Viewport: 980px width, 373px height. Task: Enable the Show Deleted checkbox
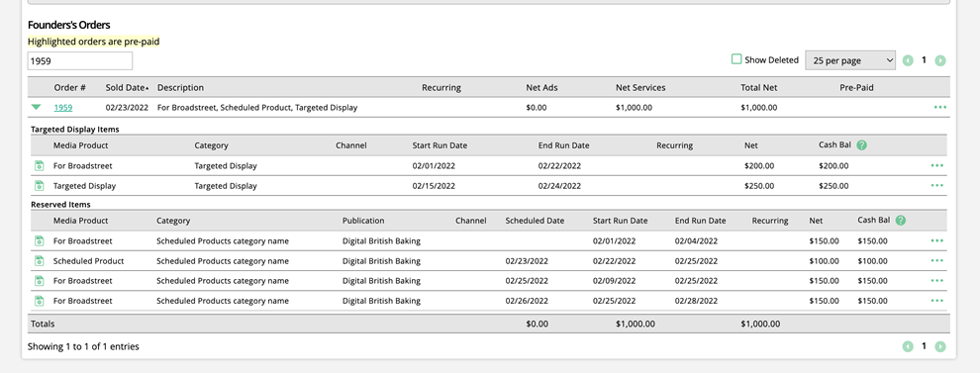[736, 59]
